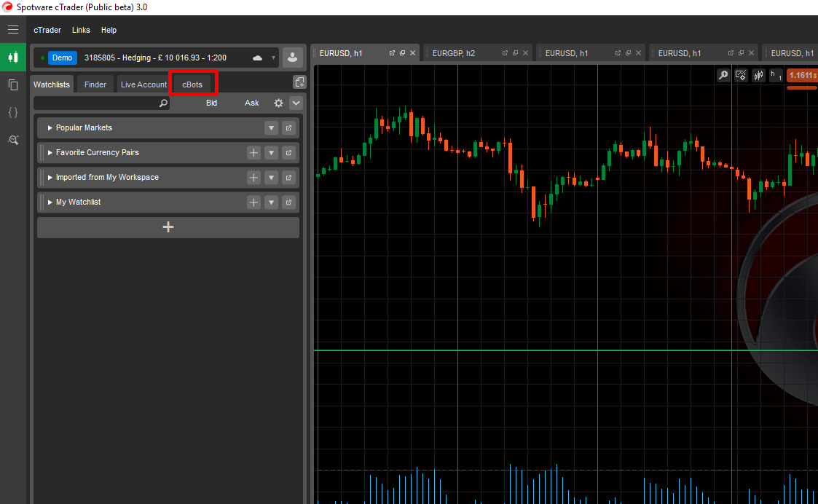Open the cTrader menu
The image size is (818, 504).
[x=47, y=31]
